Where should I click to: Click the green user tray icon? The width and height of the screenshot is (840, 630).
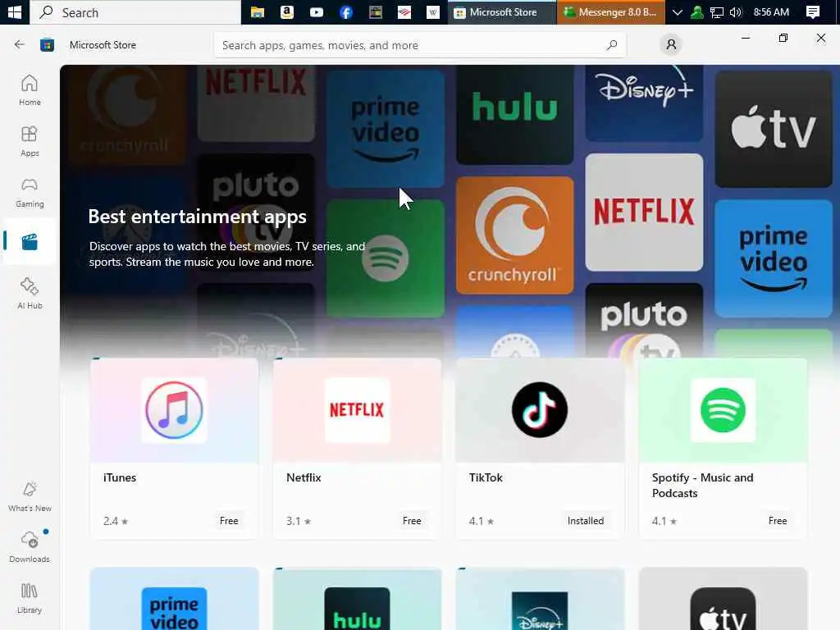(697, 11)
